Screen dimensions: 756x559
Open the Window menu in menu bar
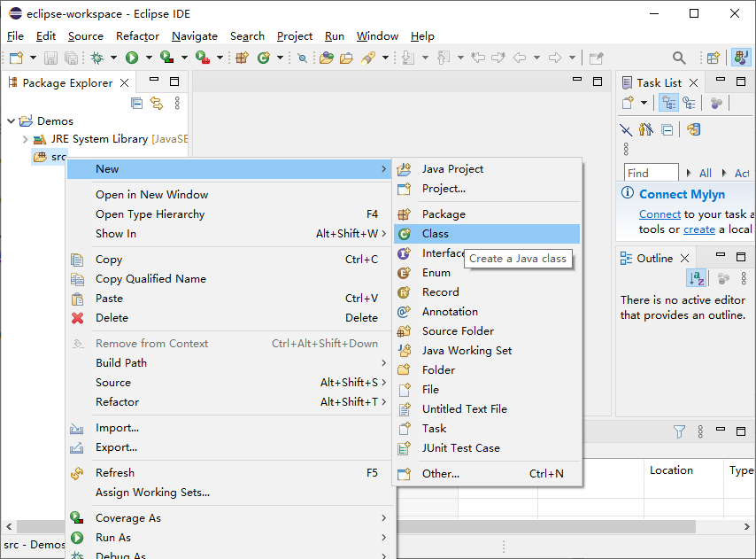pyautogui.click(x=377, y=36)
